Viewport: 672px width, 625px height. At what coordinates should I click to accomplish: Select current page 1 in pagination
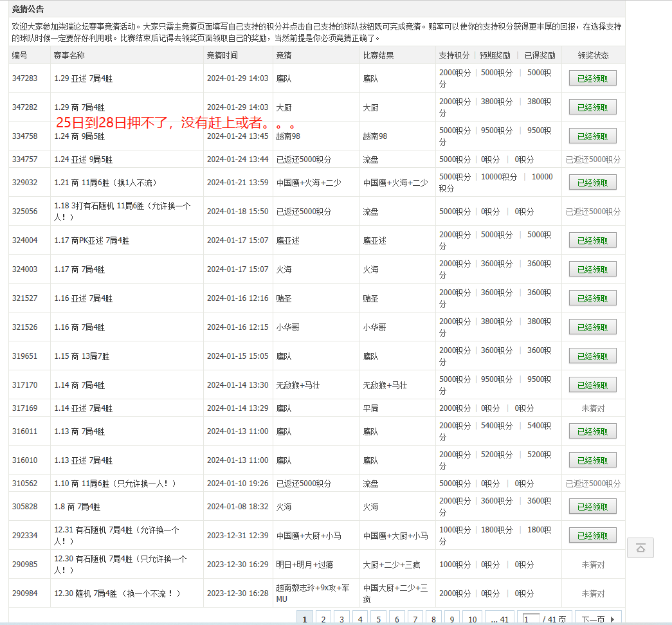coord(305,619)
